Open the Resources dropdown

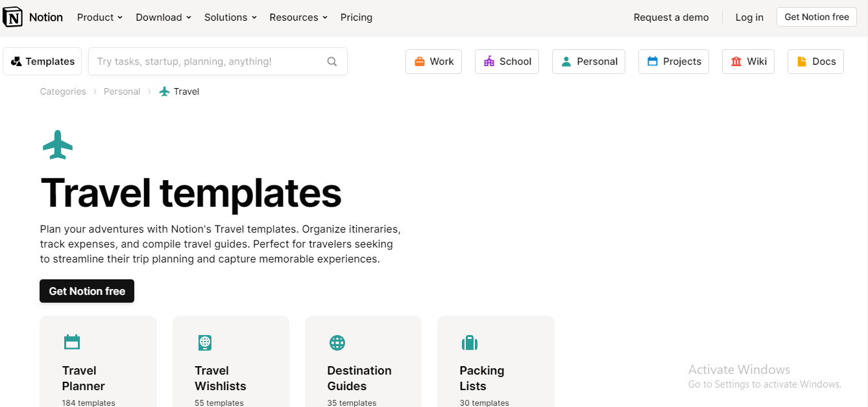298,17
